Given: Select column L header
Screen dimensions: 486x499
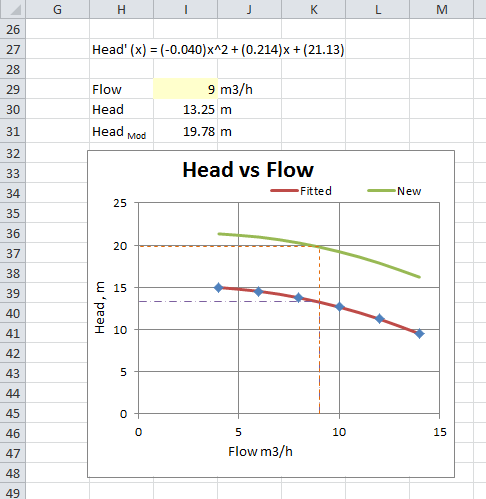Looking at the screenshot, I should 377,9.
